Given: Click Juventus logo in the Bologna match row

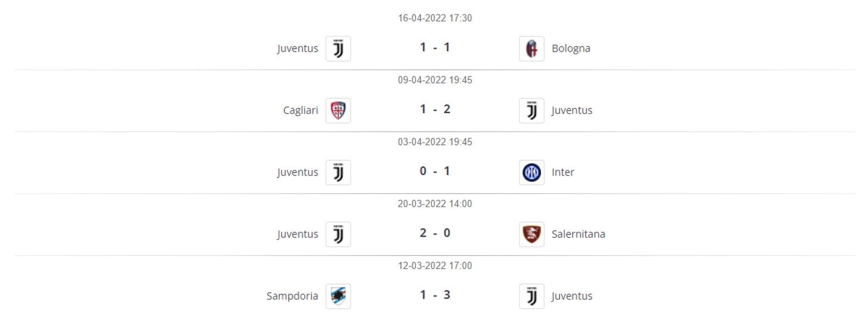Looking at the screenshot, I should coord(338,49).
